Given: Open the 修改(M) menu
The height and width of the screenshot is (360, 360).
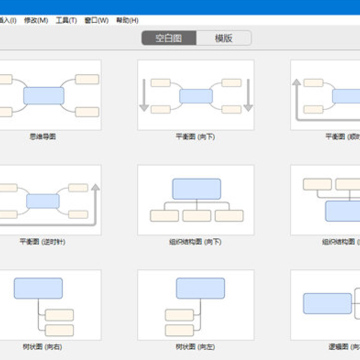Looking at the screenshot, I should 36,20.
